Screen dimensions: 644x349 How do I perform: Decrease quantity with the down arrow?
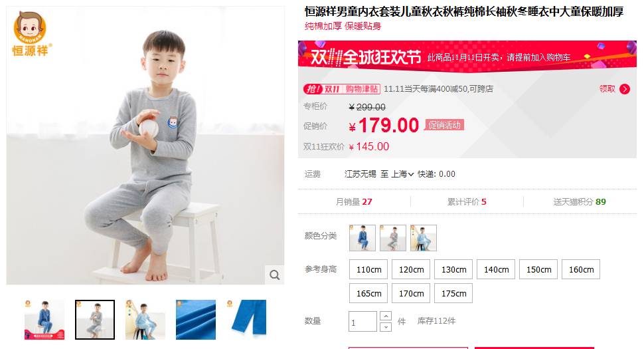(x=386, y=327)
